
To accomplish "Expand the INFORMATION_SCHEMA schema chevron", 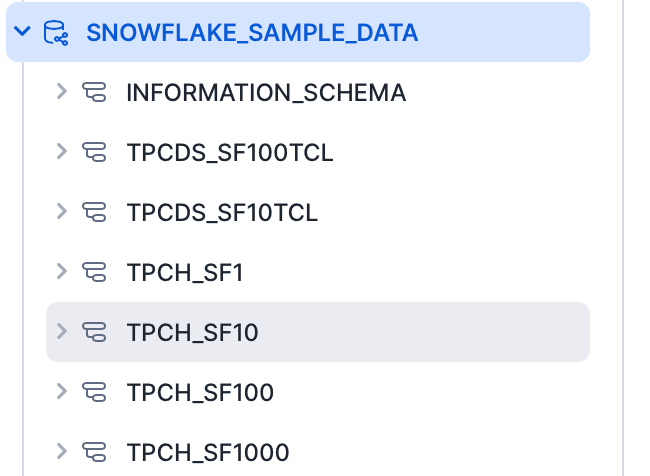I will 62,92.
